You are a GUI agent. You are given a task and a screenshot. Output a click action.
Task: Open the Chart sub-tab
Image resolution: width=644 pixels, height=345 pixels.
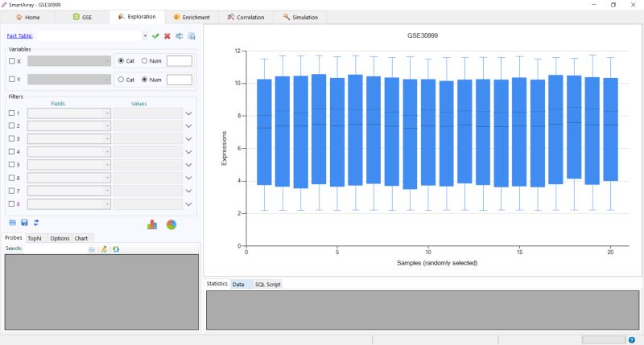81,238
